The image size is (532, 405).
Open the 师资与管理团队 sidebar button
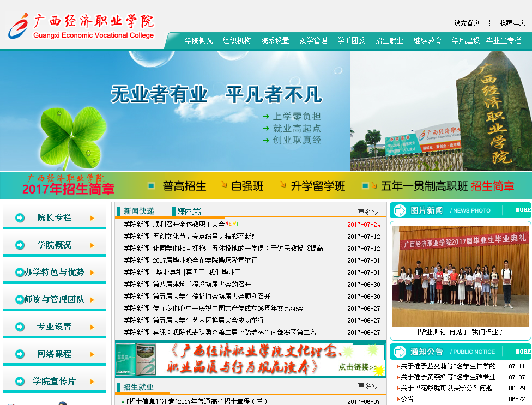pos(54,300)
